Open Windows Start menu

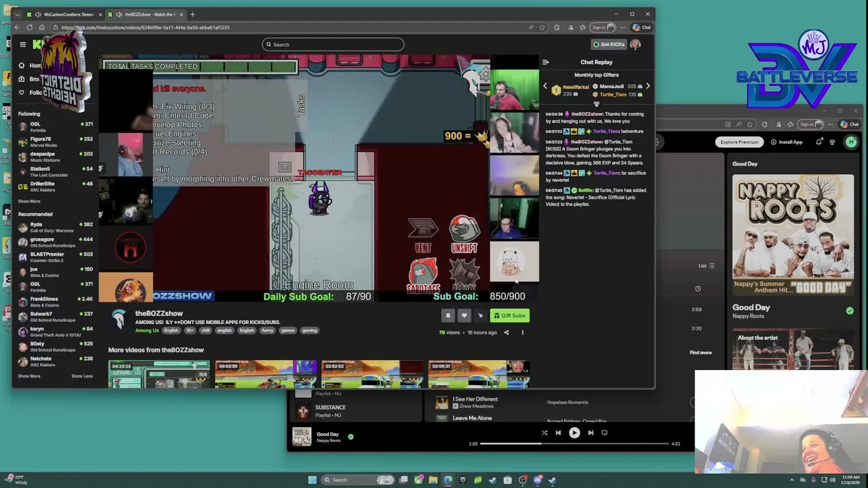[x=312, y=480]
